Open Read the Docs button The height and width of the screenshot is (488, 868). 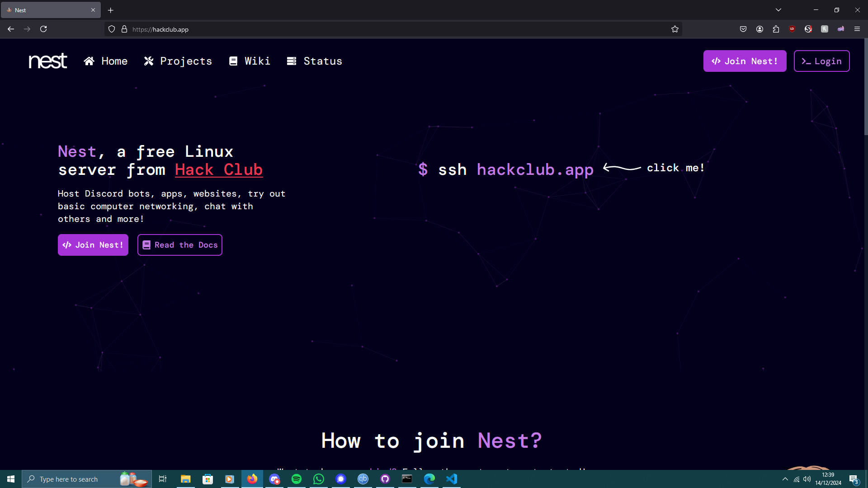(x=180, y=245)
